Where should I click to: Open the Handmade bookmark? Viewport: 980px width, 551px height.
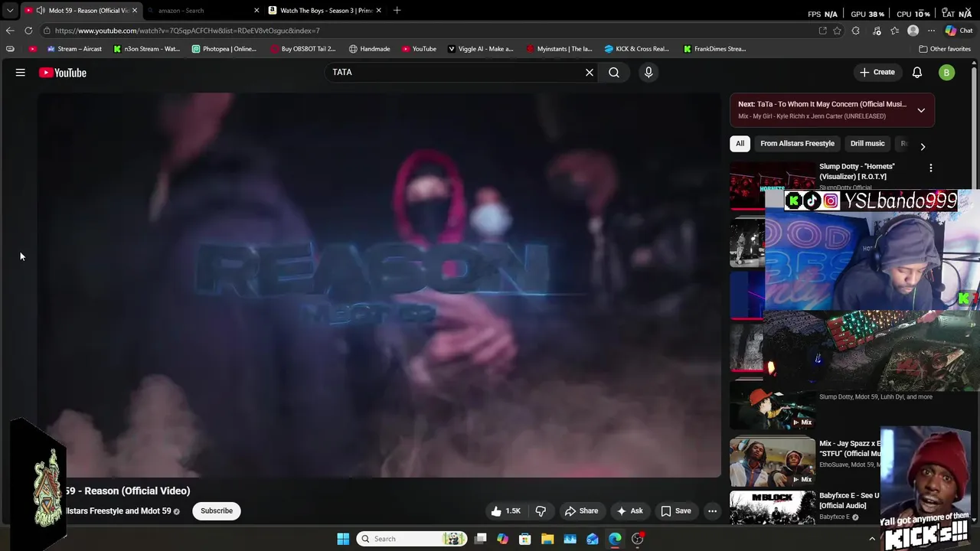coord(369,49)
